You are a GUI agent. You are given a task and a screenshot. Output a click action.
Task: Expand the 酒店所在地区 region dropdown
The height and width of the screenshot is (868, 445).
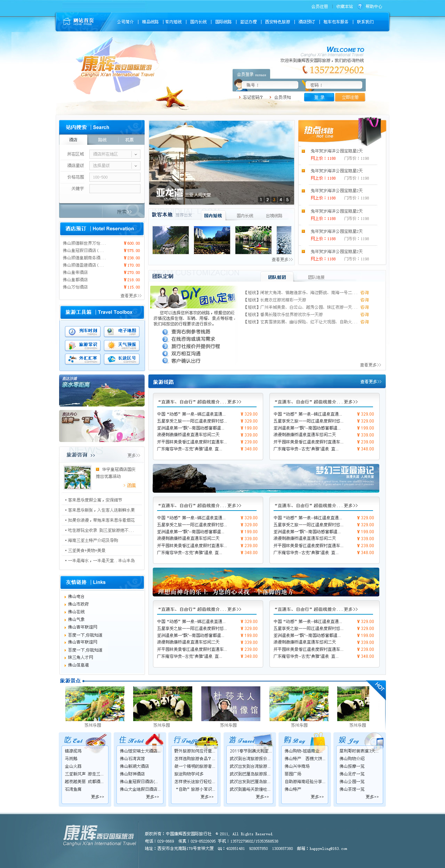point(136,154)
